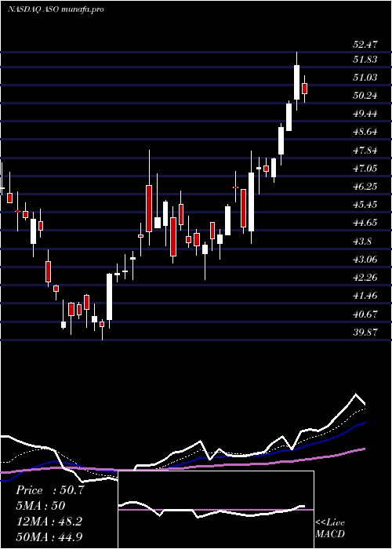This screenshot has height=549, width=392.
Task: Click the 42.26 price axis label
Action: click(365, 278)
